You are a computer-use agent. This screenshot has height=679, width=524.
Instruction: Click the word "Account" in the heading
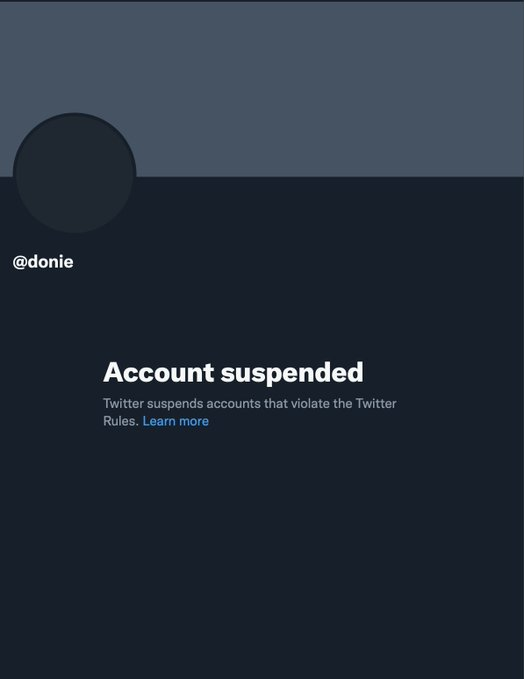coord(158,372)
